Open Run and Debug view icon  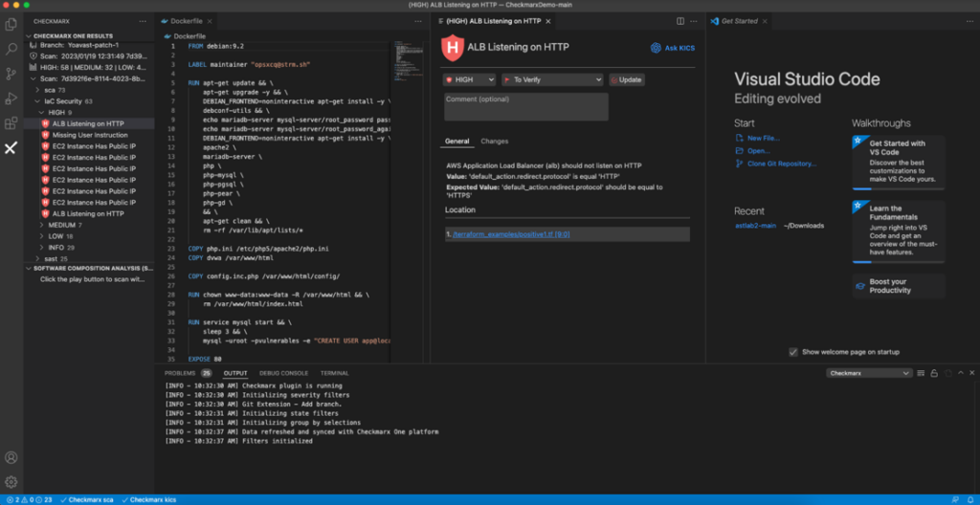(11, 99)
